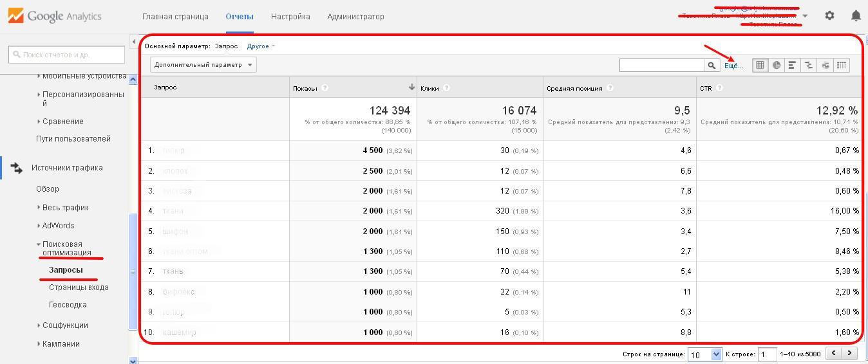The width and height of the screenshot is (868, 364).
Task: Open the settings gear icon
Action: pyautogui.click(x=829, y=15)
